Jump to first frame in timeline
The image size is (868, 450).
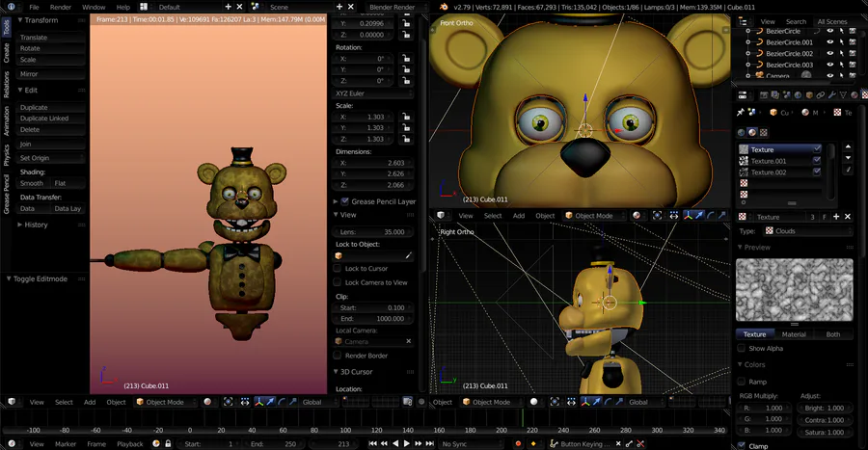pos(372,443)
